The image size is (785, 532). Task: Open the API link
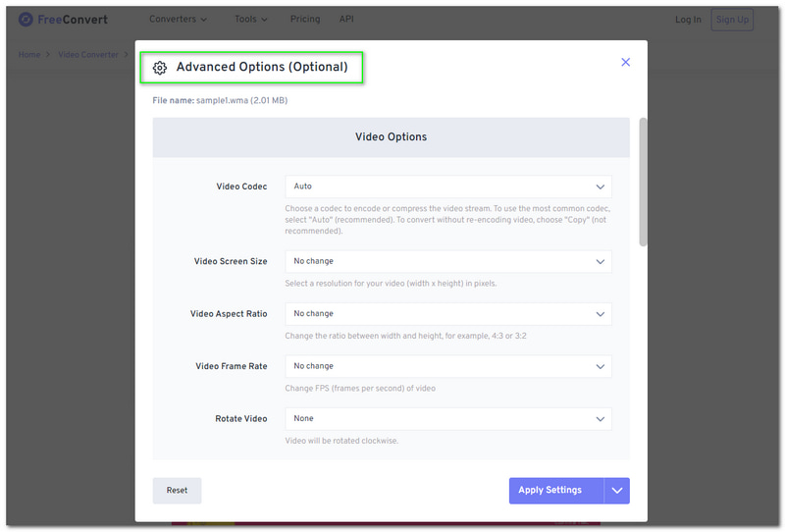346,20
